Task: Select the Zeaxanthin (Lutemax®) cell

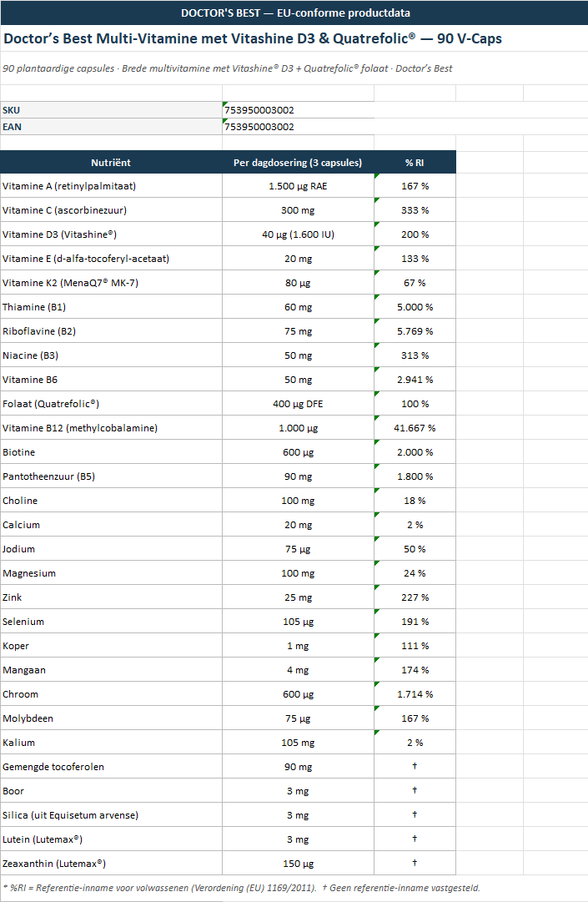Action: click(x=111, y=862)
